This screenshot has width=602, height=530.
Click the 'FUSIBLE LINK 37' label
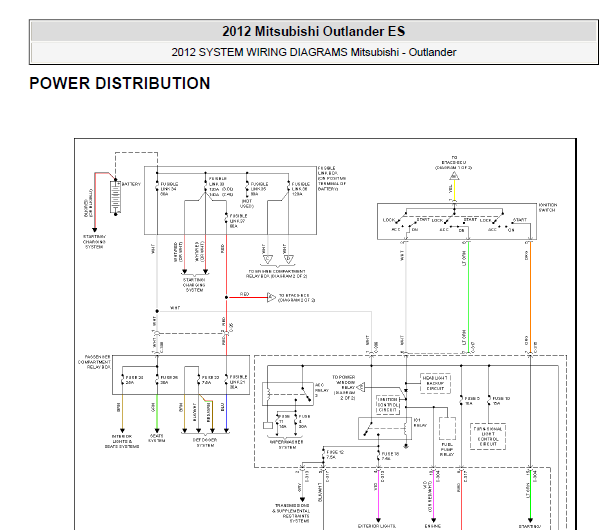coord(238,221)
